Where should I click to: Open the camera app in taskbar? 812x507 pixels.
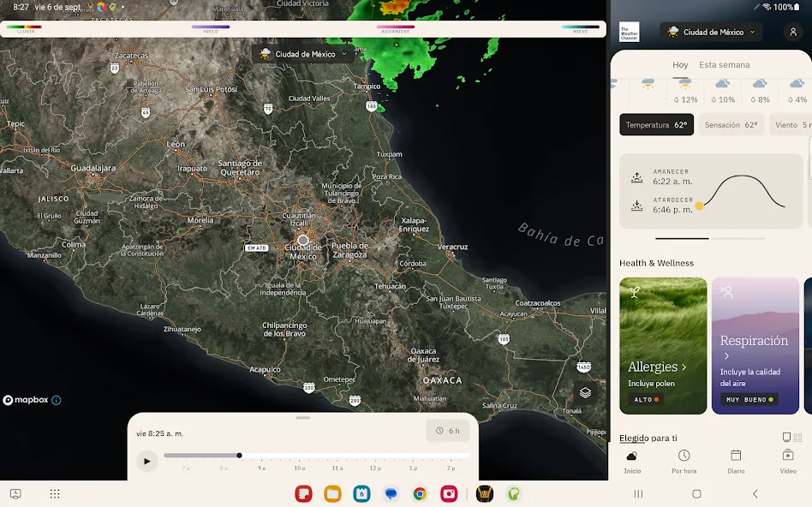449,493
